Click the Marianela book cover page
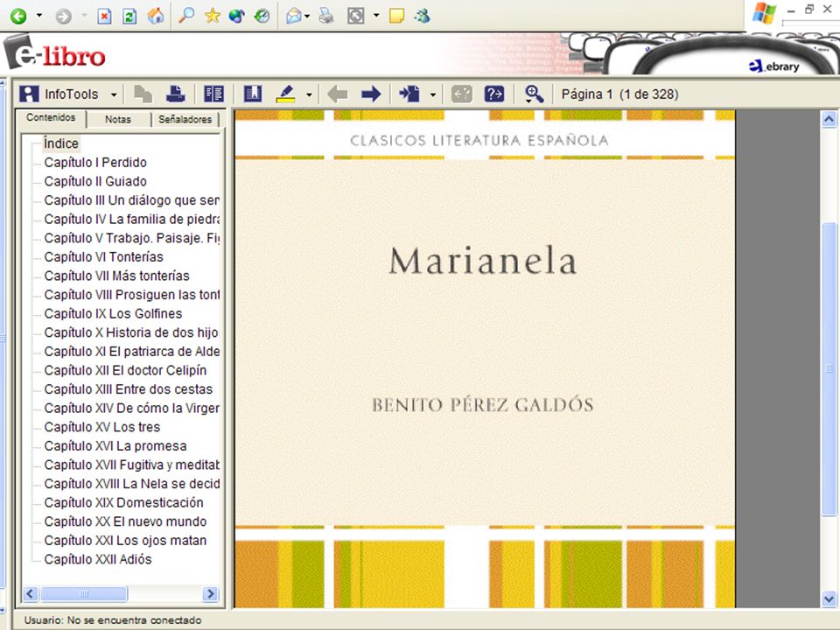The height and width of the screenshot is (630, 840). tap(485, 359)
